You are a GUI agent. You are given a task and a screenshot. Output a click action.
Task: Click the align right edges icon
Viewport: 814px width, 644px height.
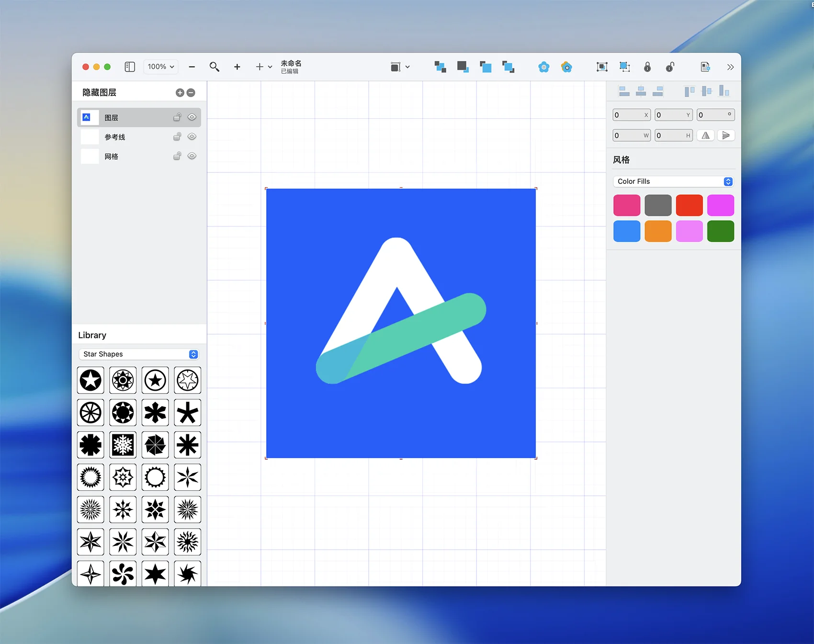(658, 91)
